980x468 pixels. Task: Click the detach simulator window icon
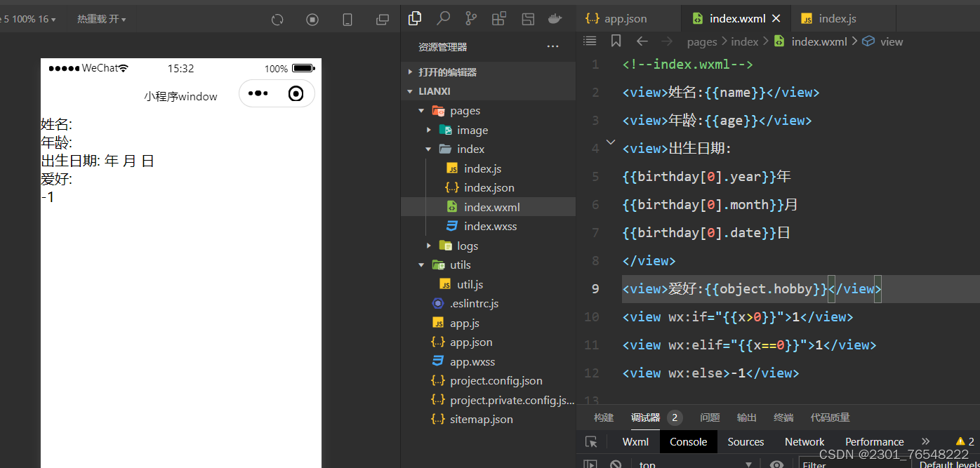click(383, 20)
